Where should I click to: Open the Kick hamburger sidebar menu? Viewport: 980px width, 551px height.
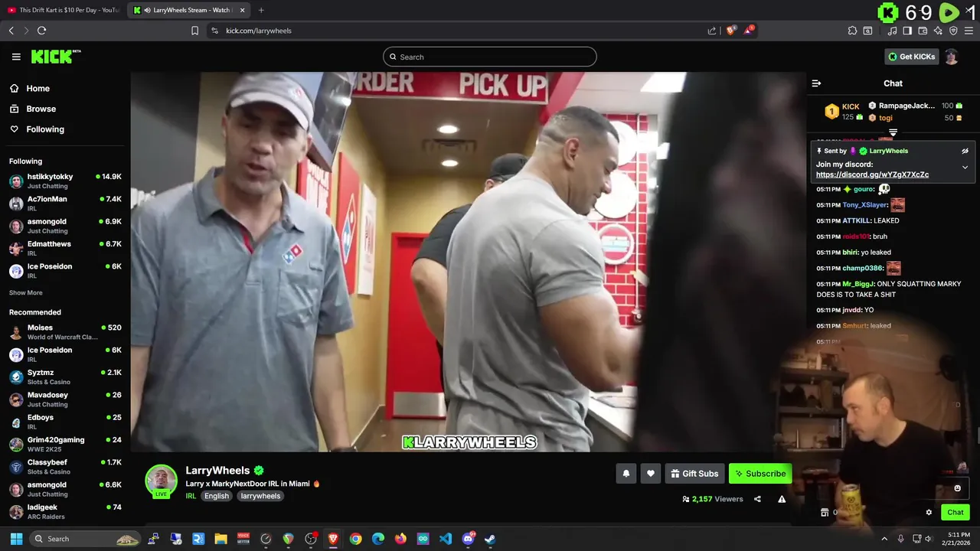[16, 57]
